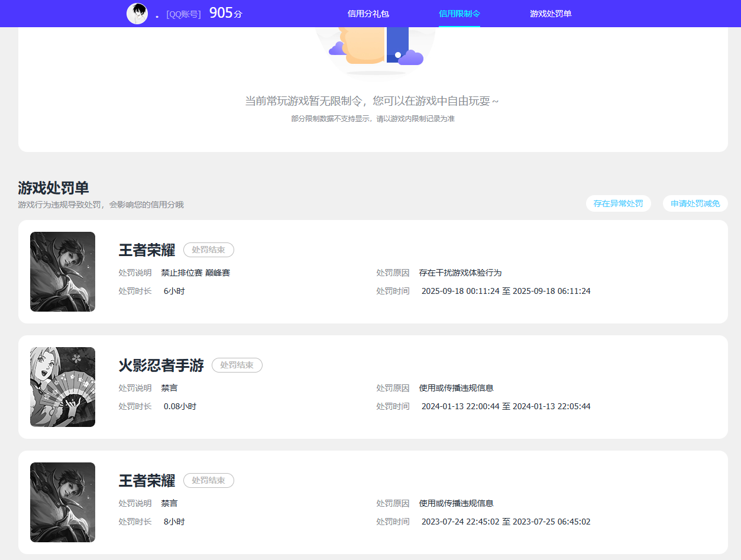Viewport: 741px width, 560px height.
Task: Click the 申请处罚减免 button
Action: tap(695, 203)
